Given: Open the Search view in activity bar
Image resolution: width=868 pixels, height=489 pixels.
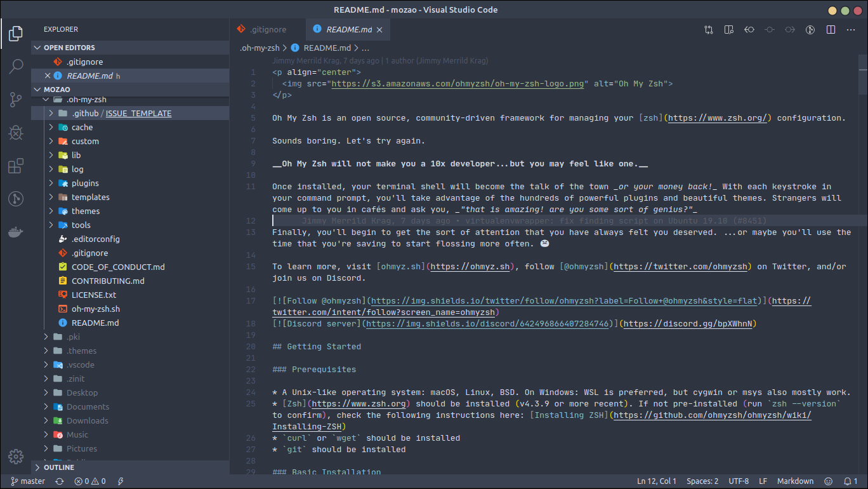Looking at the screenshot, I should pos(16,66).
